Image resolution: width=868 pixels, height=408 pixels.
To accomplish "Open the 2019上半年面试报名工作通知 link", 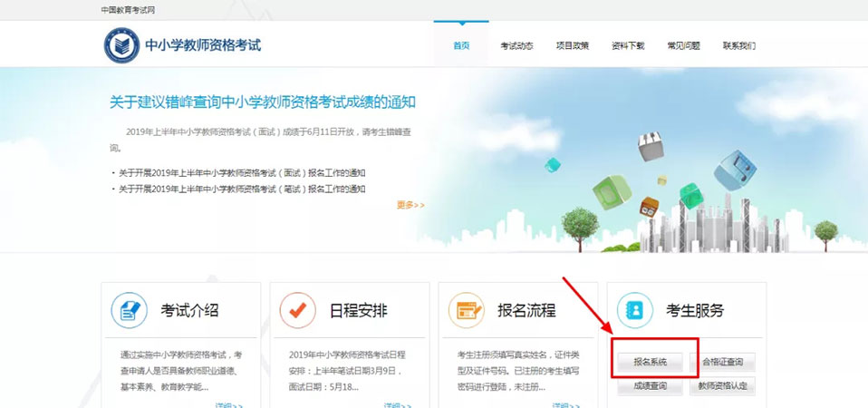I will [x=242, y=172].
